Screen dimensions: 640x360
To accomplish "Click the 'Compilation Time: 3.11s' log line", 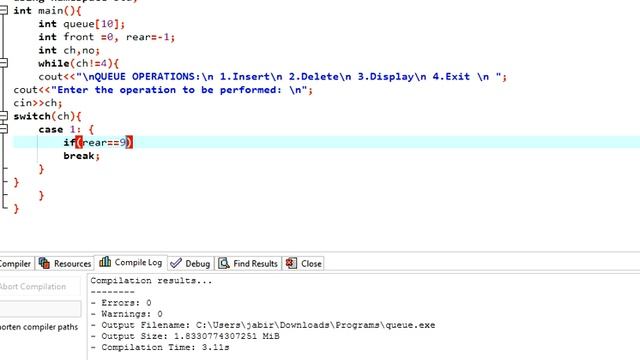I will pos(160,347).
